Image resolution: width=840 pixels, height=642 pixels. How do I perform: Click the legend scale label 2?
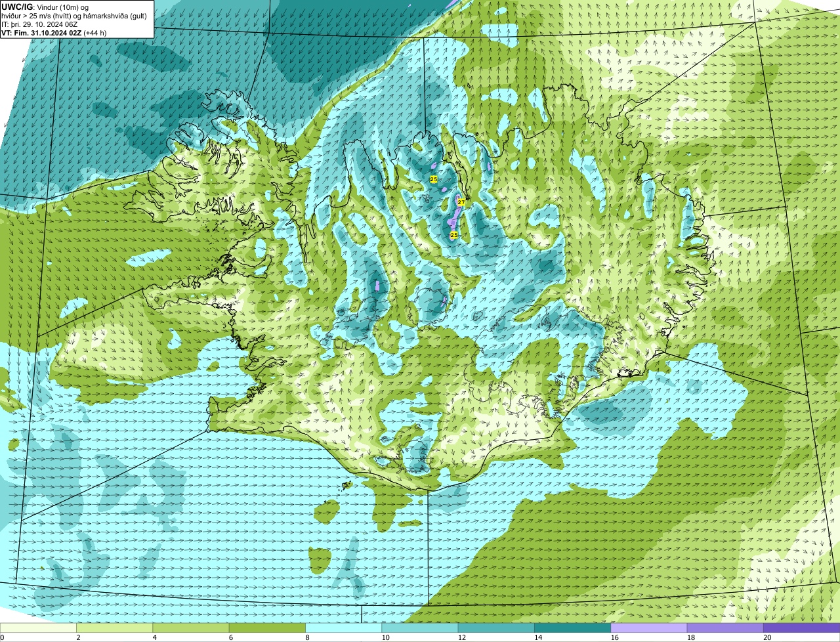click(78, 637)
